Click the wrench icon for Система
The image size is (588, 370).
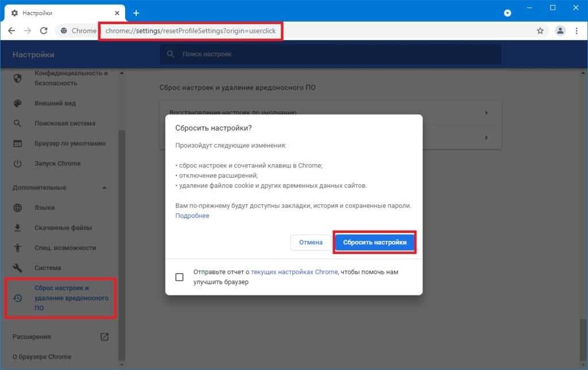coord(17,268)
